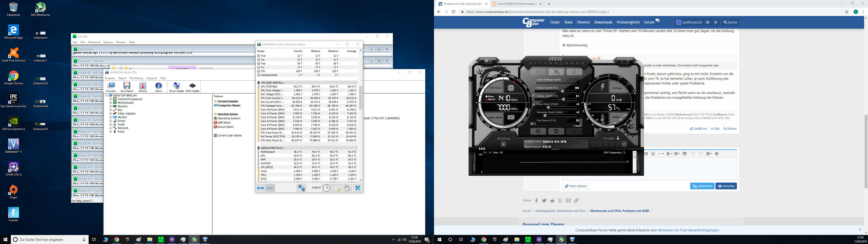This screenshot has height=244, width=868.
Task: Click the Save Report toolbar icon
Action: pyautogui.click(x=127, y=87)
